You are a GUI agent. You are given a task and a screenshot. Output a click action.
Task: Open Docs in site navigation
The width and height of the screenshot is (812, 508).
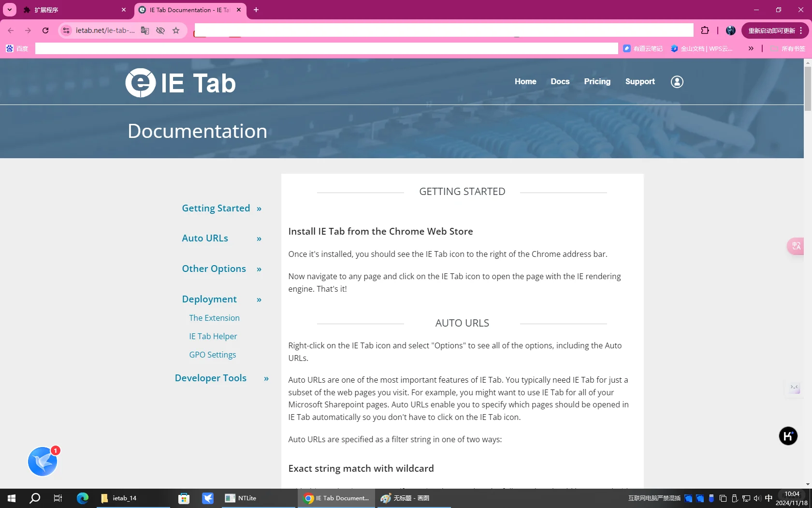click(x=560, y=81)
